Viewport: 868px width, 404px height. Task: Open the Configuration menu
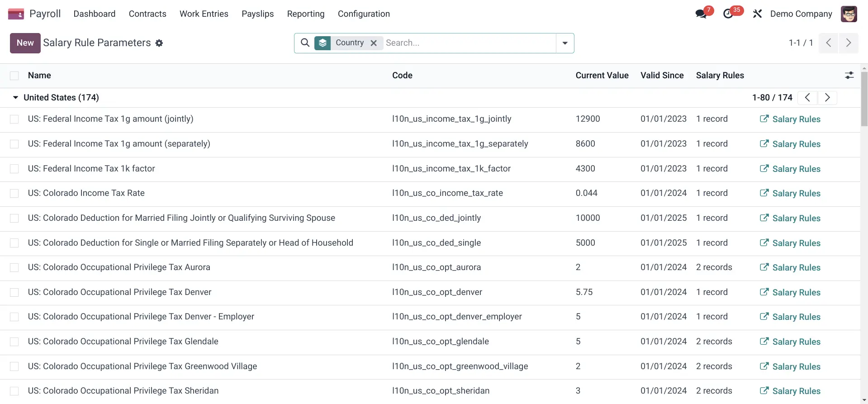pos(364,14)
